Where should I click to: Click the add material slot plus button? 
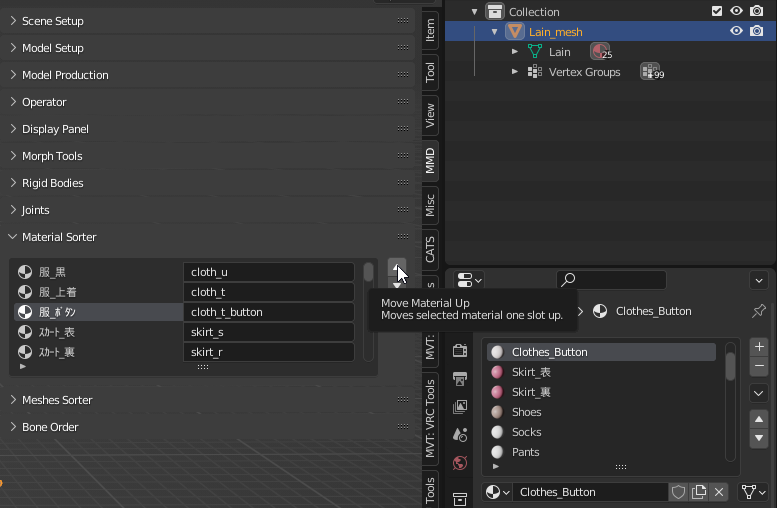[x=759, y=346]
